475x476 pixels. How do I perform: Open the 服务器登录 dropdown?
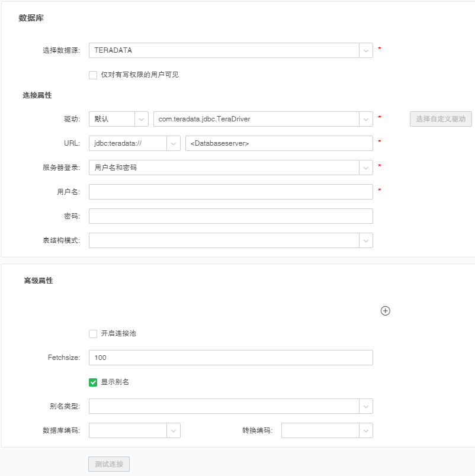click(366, 168)
